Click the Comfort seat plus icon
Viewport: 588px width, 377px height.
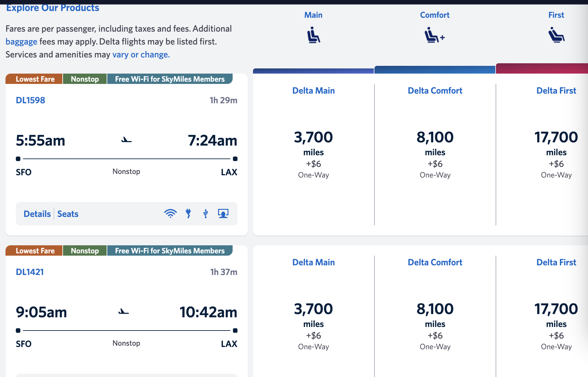pos(435,35)
